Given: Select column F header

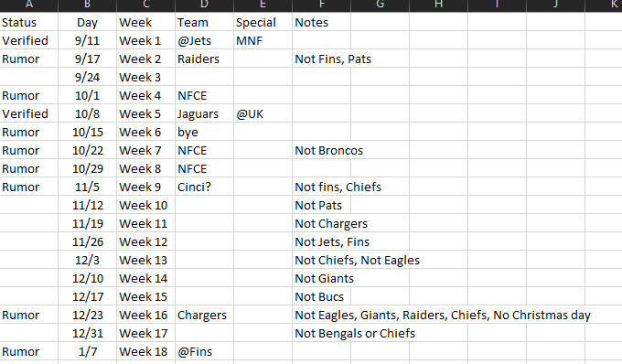Looking at the screenshot, I should (x=321, y=5).
